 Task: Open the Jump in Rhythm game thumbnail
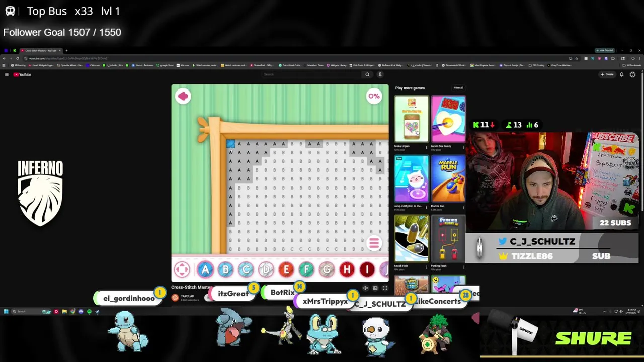[412, 179]
